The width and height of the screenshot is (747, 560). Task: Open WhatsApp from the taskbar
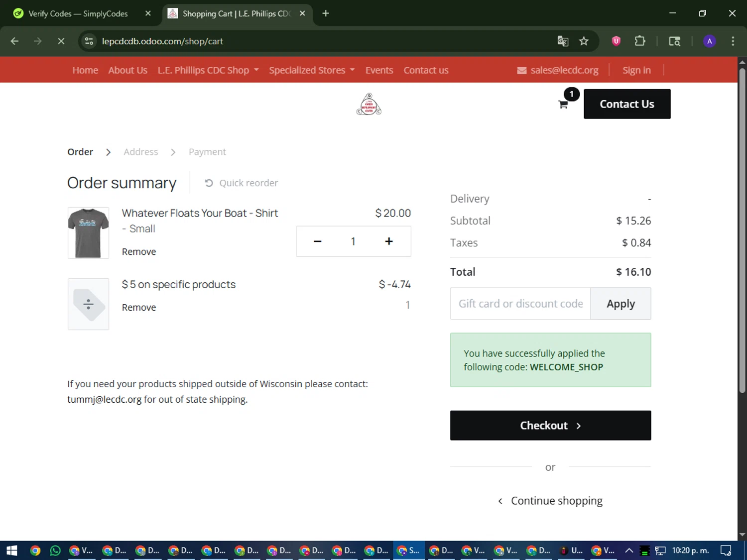tap(55, 551)
